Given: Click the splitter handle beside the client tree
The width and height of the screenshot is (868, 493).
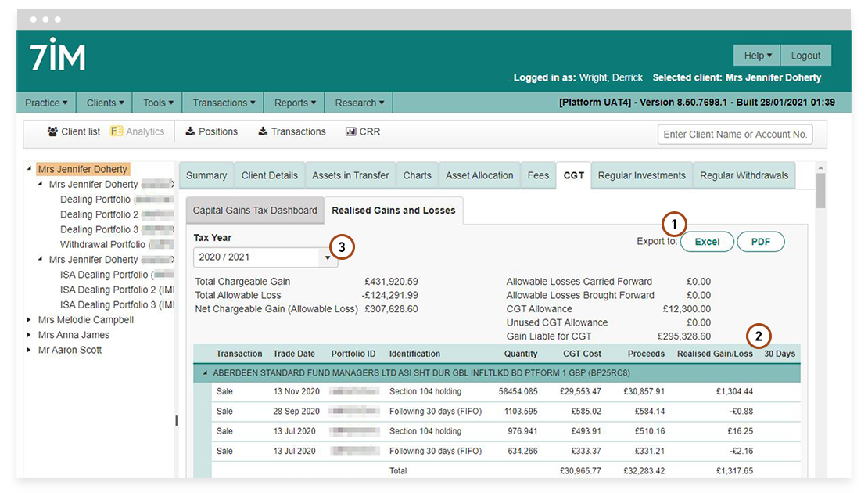Looking at the screenshot, I should tap(177, 420).
